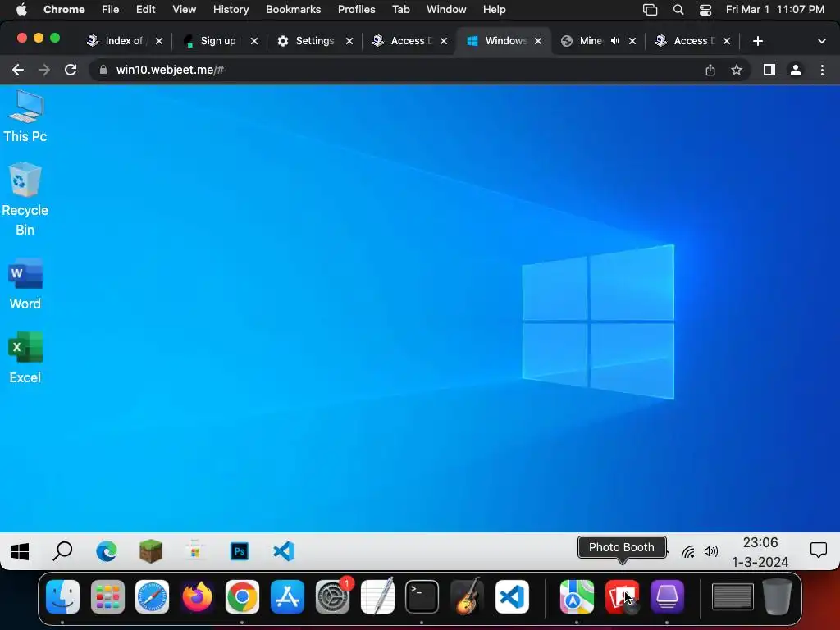Viewport: 840px width, 630px height.
Task: Open Spotlight search in menu bar
Action: click(678, 9)
